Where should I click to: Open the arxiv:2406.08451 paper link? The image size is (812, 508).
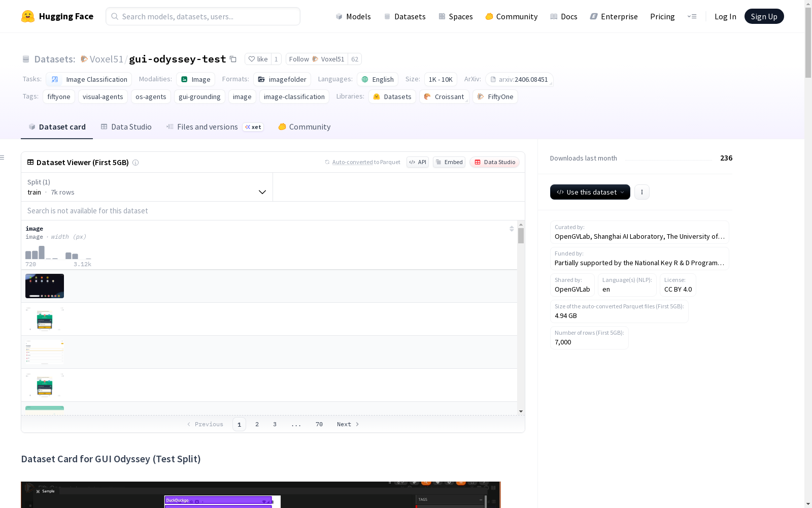click(x=519, y=79)
